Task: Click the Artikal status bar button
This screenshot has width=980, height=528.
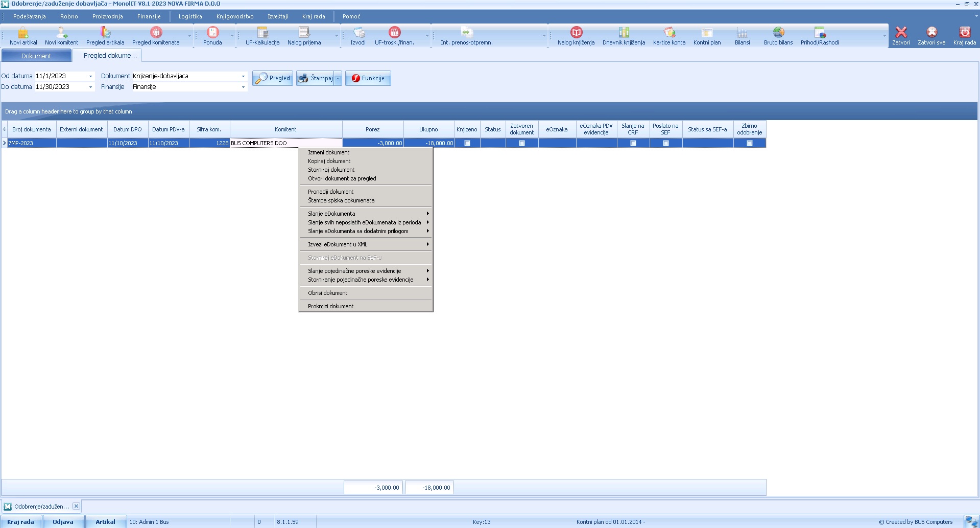Action: click(105, 522)
